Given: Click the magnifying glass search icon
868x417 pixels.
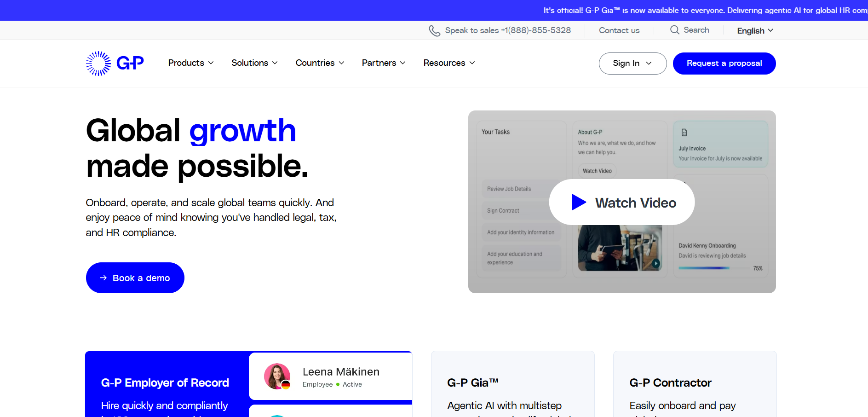Looking at the screenshot, I should point(675,30).
